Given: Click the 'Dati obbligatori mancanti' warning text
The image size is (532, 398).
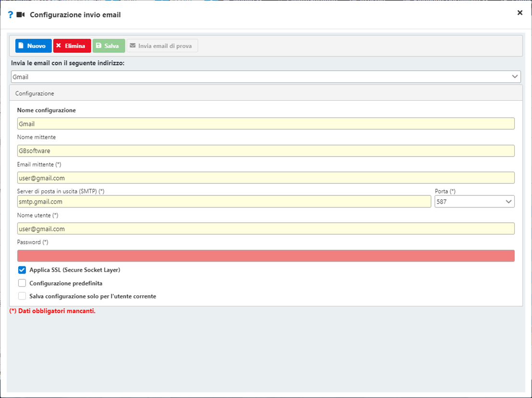Looking at the screenshot, I should coord(52,311).
